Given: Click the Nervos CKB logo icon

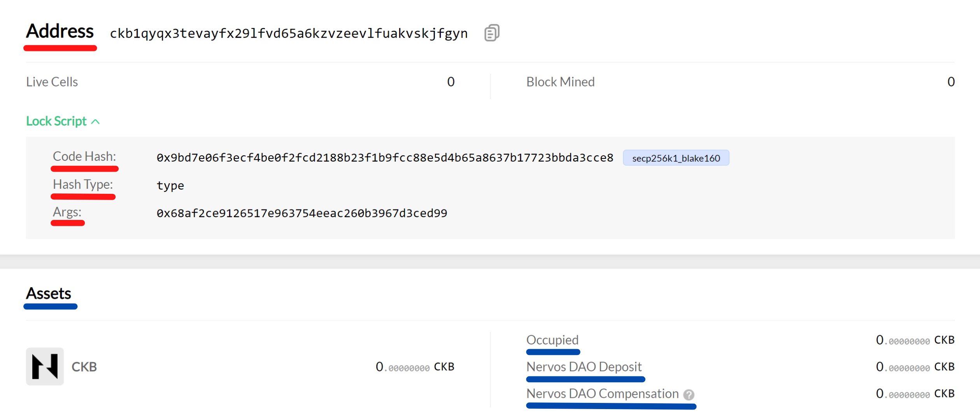Looking at the screenshot, I should pyautogui.click(x=45, y=366).
